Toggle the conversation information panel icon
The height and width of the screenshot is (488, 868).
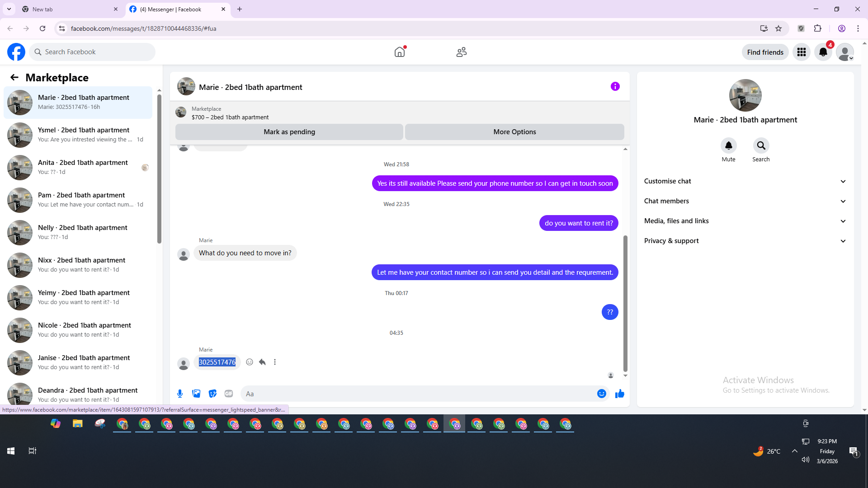coord(615,86)
